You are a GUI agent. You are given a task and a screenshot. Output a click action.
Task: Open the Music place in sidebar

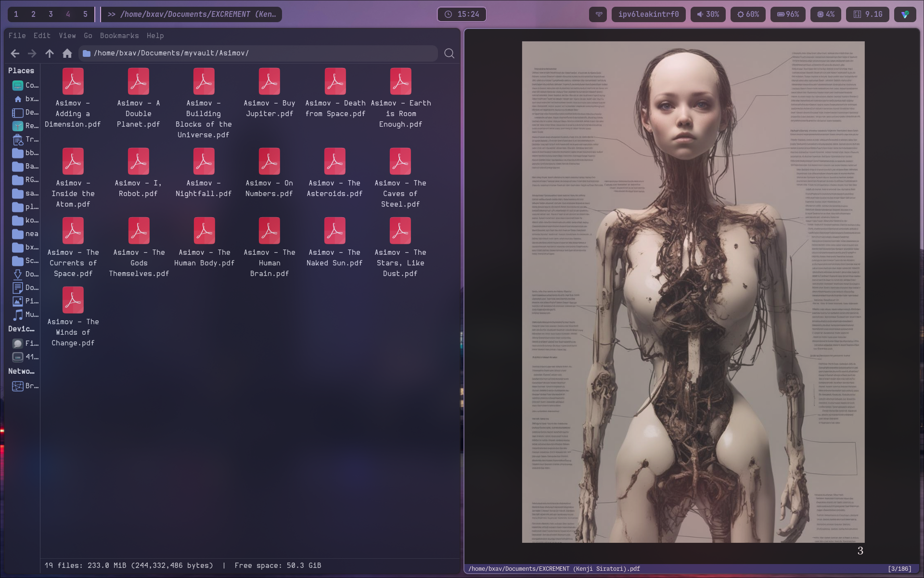25,315
